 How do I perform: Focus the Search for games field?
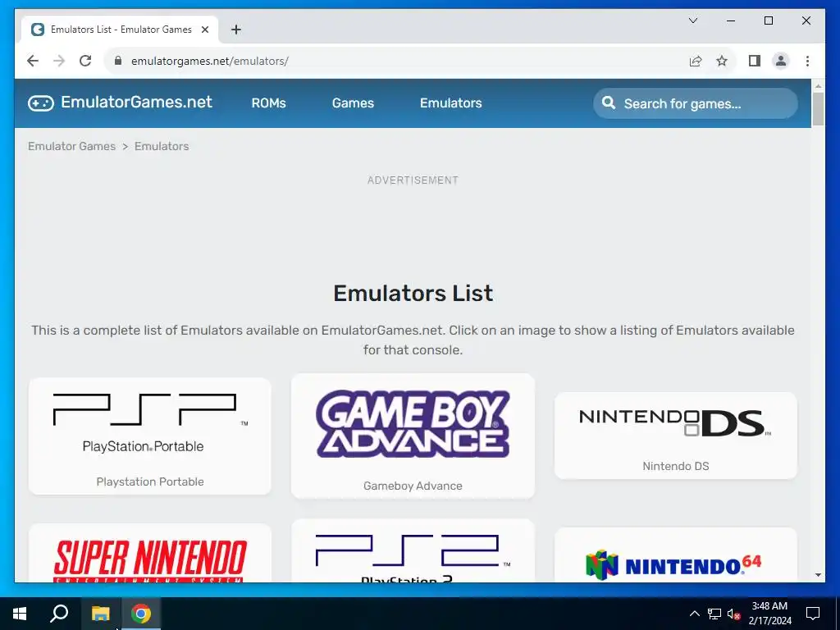[x=696, y=103]
